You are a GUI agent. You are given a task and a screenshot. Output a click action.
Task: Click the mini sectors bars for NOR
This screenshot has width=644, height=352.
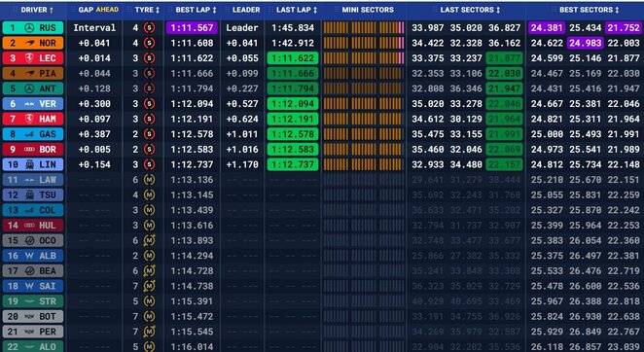(x=364, y=43)
